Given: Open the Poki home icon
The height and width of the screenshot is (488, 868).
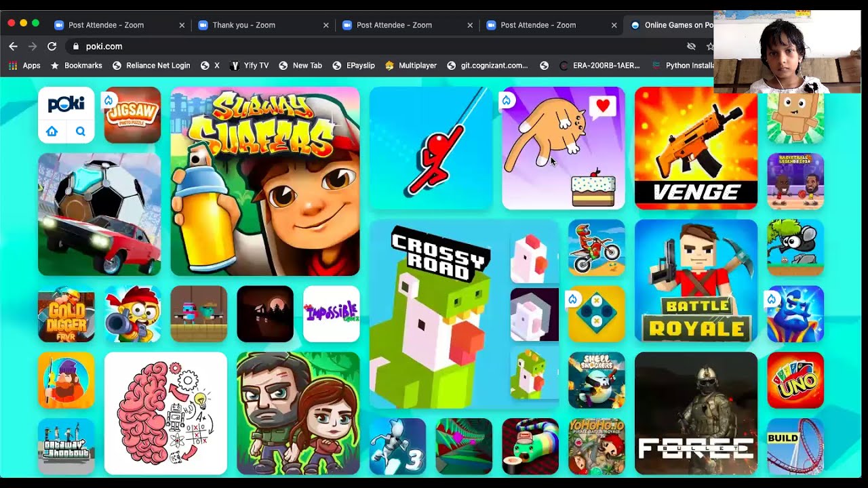Looking at the screenshot, I should [x=52, y=131].
